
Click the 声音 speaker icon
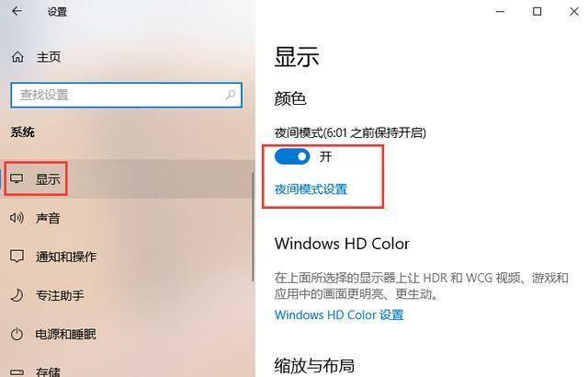[17, 218]
